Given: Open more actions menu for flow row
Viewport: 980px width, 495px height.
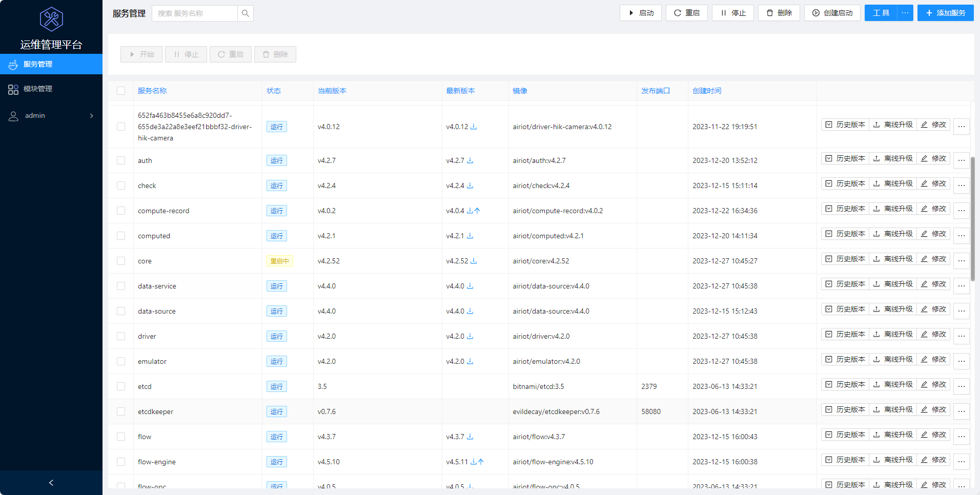Looking at the screenshot, I should tap(962, 437).
